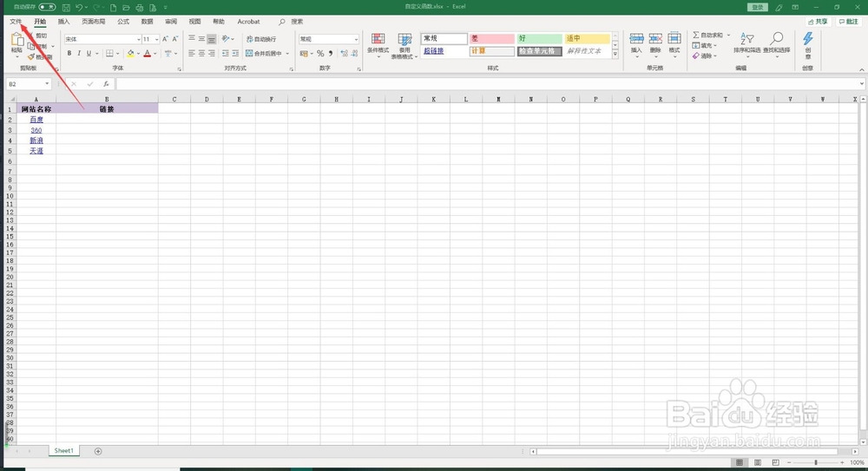Click in the formula bar input field
This screenshot has height=471, width=868.
pos(487,84)
